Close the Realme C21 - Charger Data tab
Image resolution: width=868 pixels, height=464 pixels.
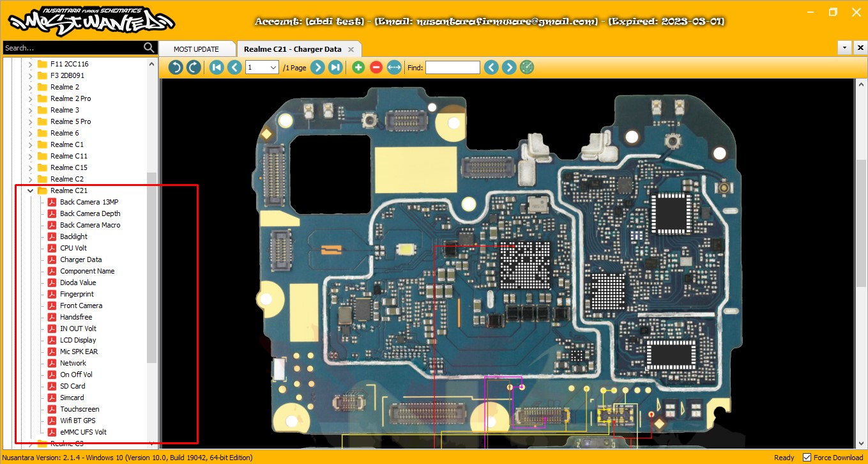pyautogui.click(x=351, y=49)
